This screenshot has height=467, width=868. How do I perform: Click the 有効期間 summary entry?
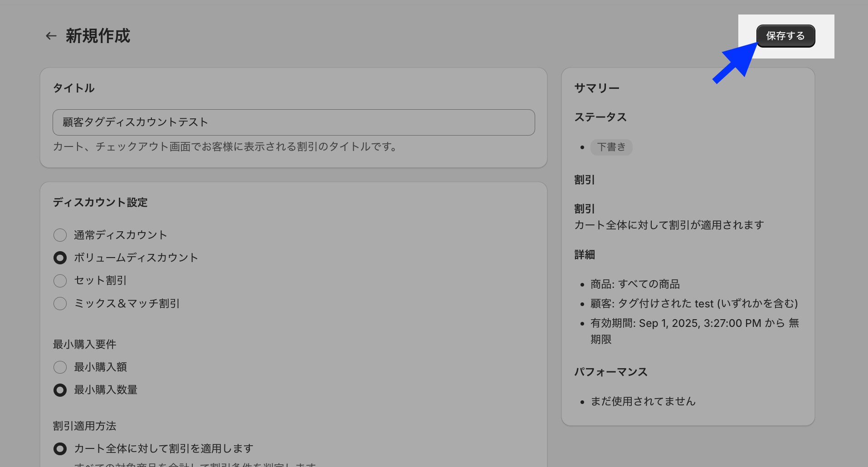(694, 323)
